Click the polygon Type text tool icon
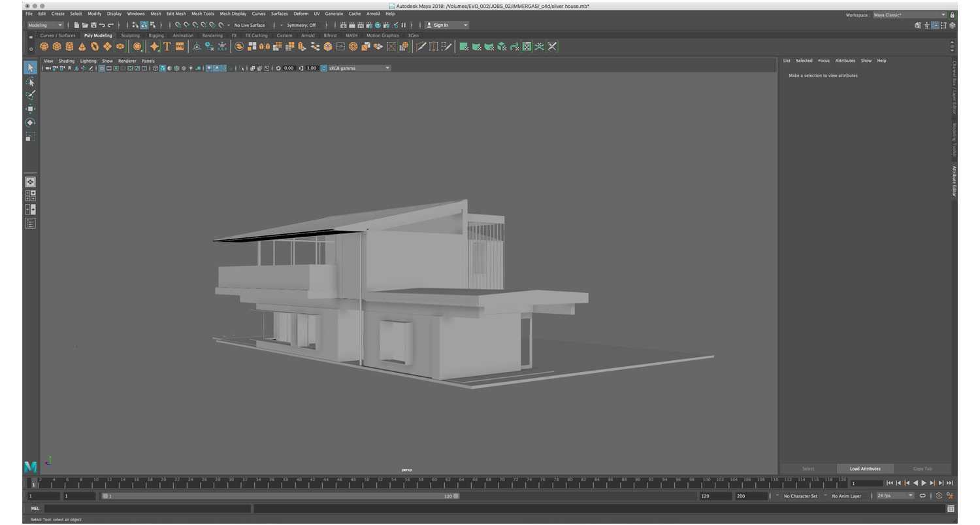980x525 pixels. click(x=167, y=46)
